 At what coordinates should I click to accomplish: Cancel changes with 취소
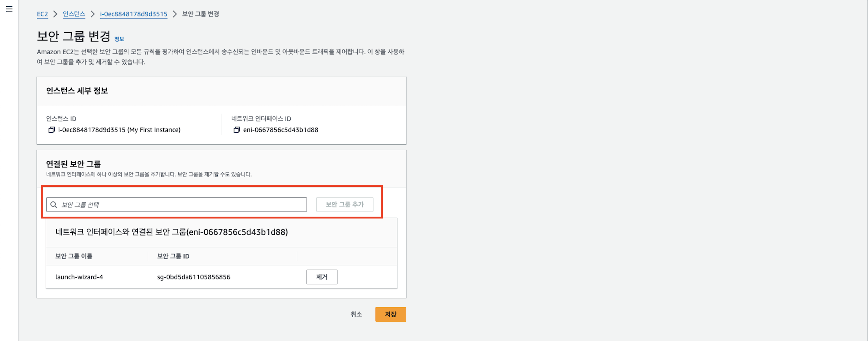[x=356, y=314]
